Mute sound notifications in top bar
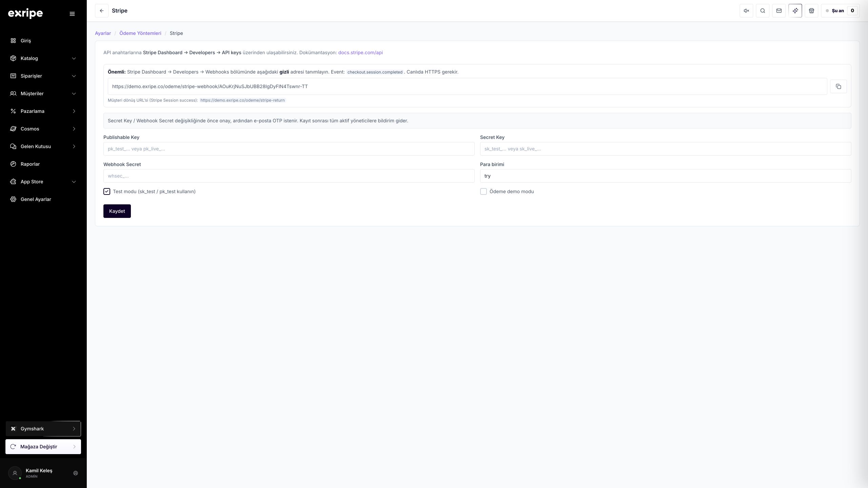The height and width of the screenshot is (488, 868). tap(746, 11)
